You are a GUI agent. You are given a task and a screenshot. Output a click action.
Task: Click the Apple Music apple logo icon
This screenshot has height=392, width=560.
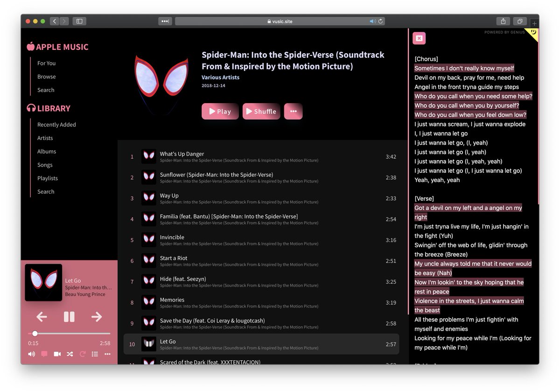(x=31, y=46)
